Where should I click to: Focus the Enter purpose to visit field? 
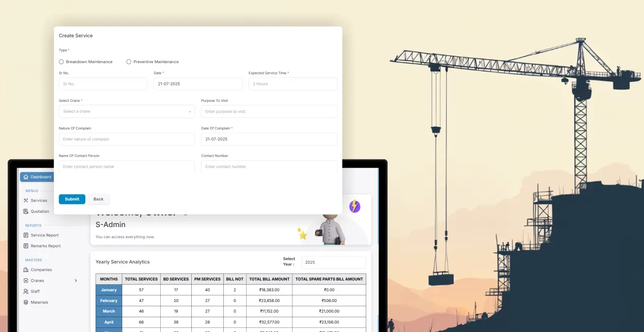[x=269, y=112]
